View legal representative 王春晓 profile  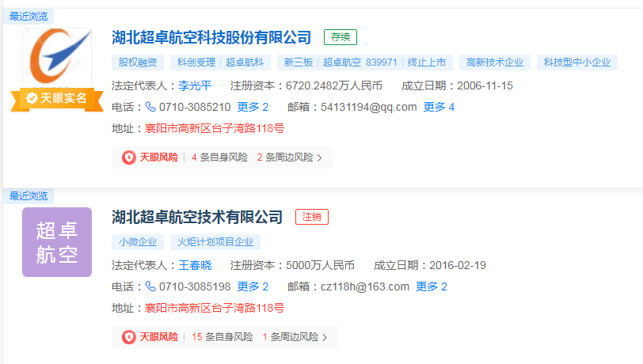point(194,265)
